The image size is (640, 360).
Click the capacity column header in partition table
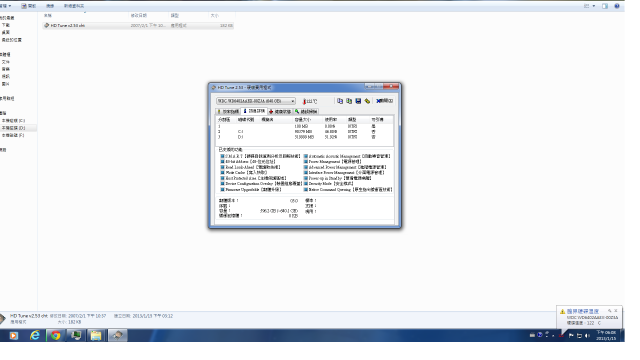pos(308,120)
